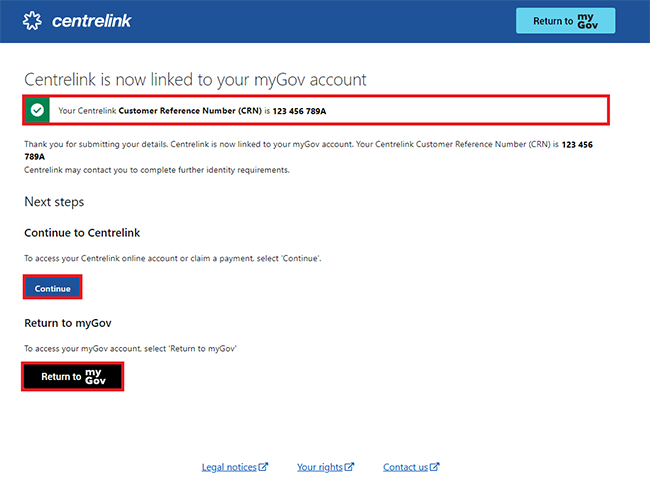Click external link icon beside Legal notices
Screen dimensions: 650x484
264,467
